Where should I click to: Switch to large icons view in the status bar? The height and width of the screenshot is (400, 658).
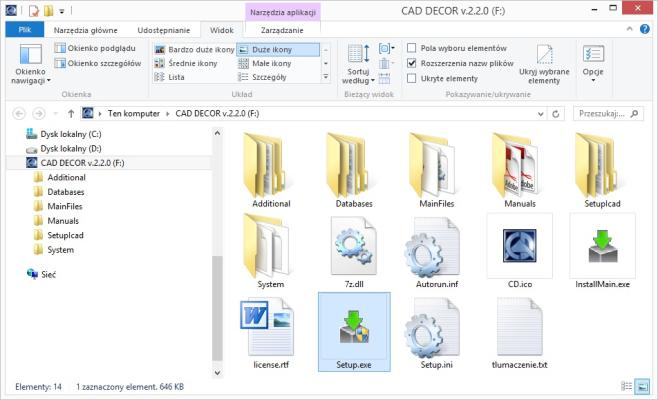tap(642, 386)
